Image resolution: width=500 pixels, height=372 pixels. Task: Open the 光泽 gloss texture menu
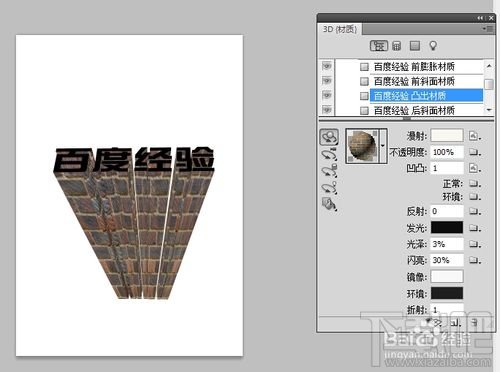click(475, 244)
